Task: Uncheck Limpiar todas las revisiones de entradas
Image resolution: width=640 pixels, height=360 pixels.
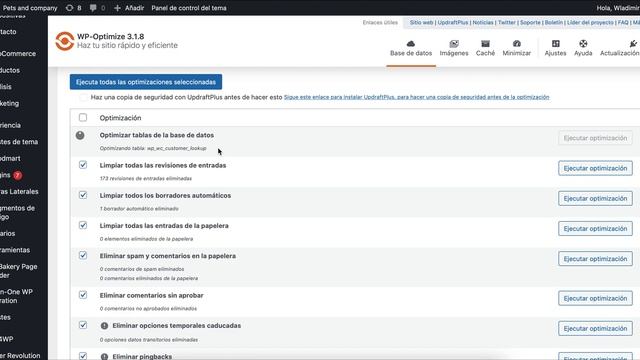Action: [83, 164]
